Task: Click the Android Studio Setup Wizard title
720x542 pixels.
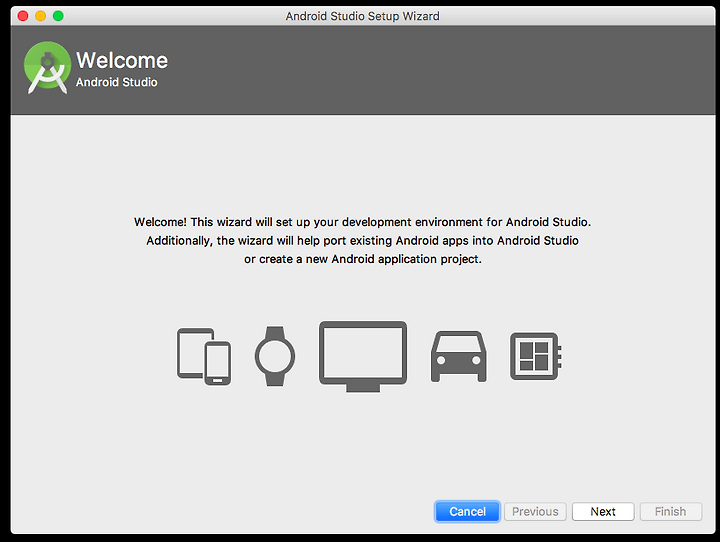Action: 363,16
